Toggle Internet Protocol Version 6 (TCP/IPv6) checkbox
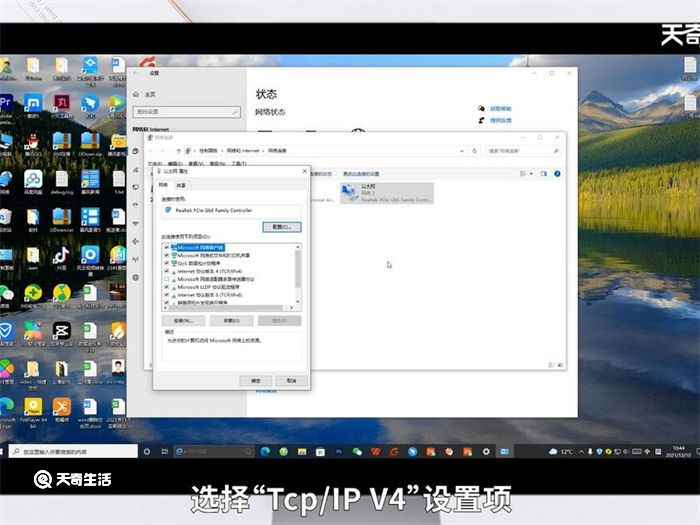700x525 pixels. (x=167, y=295)
